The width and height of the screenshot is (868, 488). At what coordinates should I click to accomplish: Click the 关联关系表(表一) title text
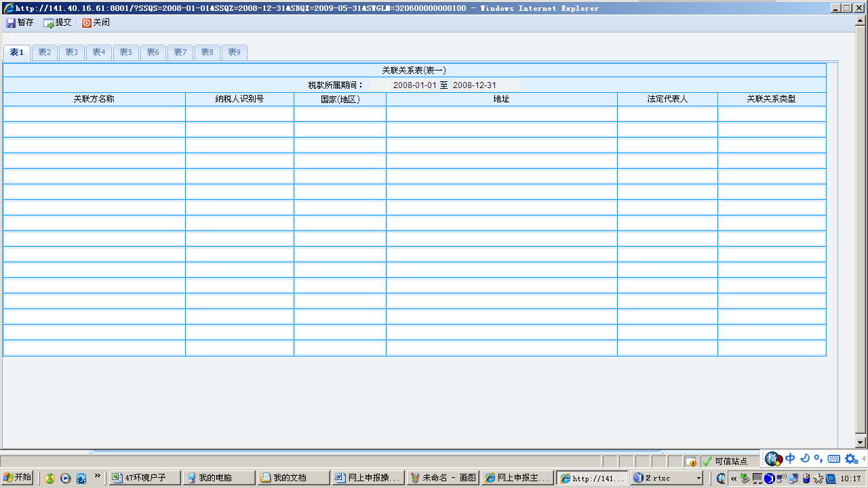414,70
